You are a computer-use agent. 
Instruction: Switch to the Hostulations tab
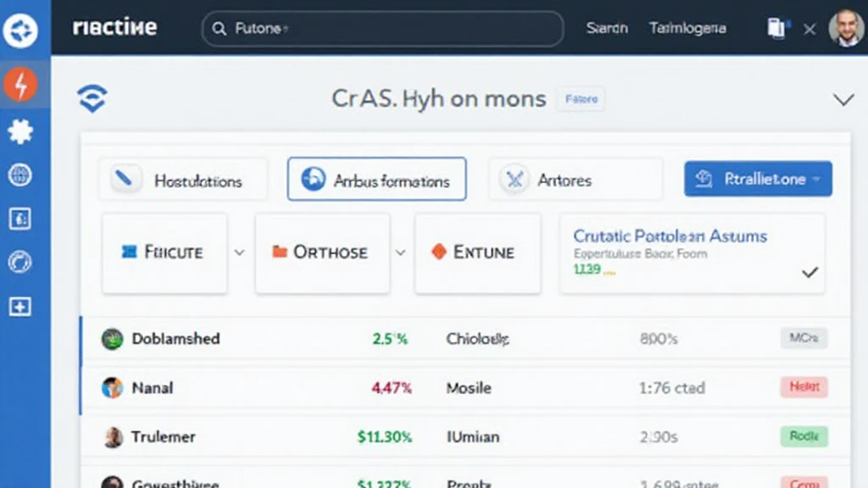coord(183,180)
